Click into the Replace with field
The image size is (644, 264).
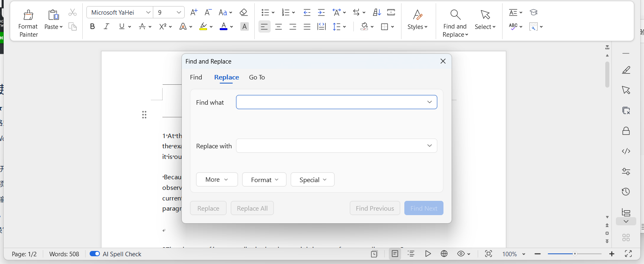[330, 146]
